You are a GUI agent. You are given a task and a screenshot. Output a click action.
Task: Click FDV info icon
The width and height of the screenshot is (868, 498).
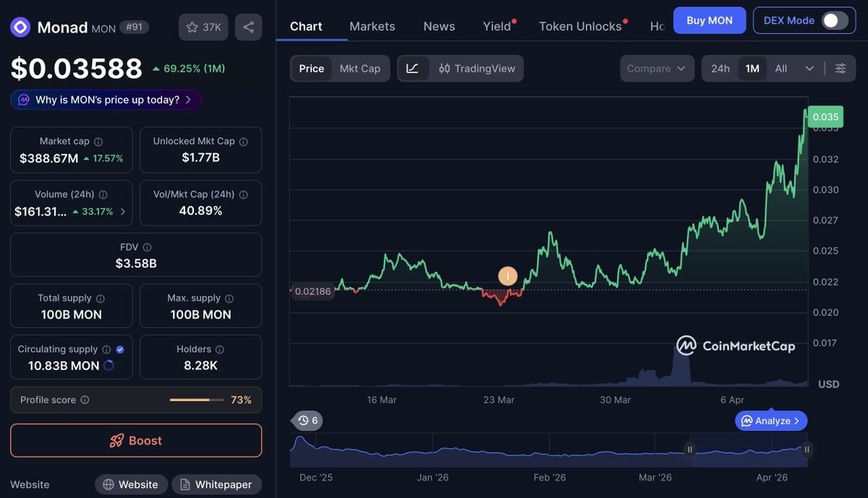click(x=148, y=247)
